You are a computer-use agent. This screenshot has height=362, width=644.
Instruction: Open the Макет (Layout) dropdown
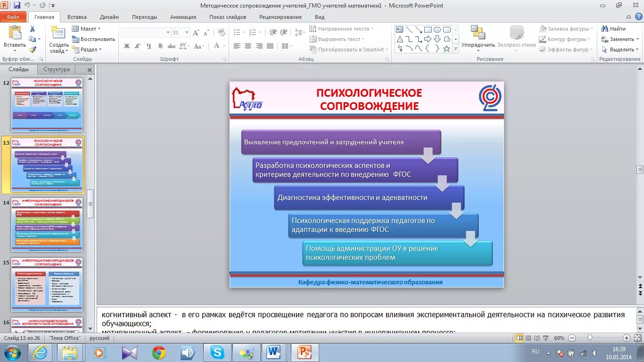click(86, 29)
